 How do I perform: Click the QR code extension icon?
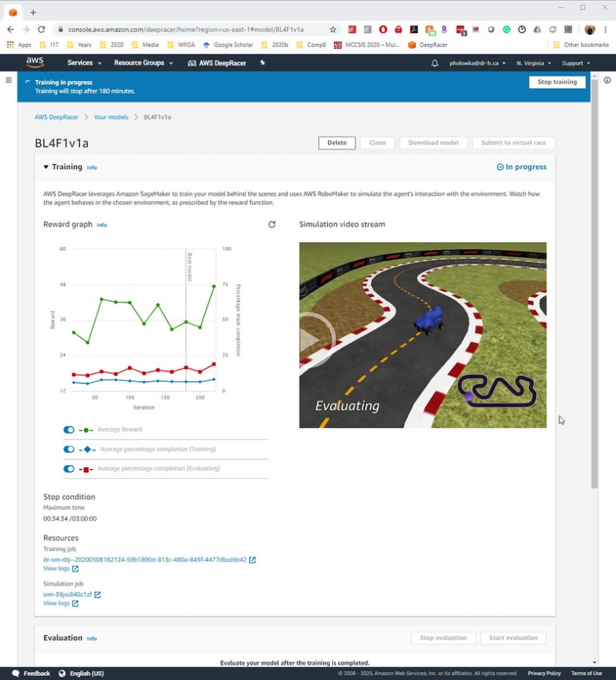[568, 30]
